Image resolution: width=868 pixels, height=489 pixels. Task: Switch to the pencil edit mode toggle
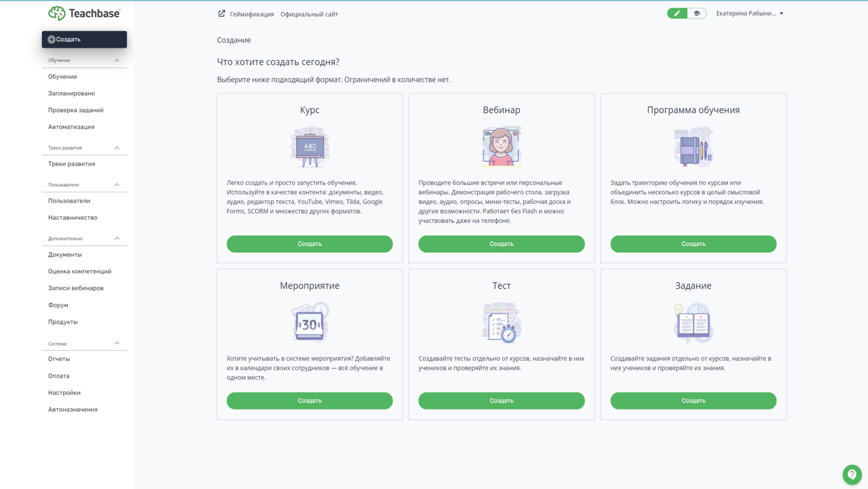coord(677,13)
